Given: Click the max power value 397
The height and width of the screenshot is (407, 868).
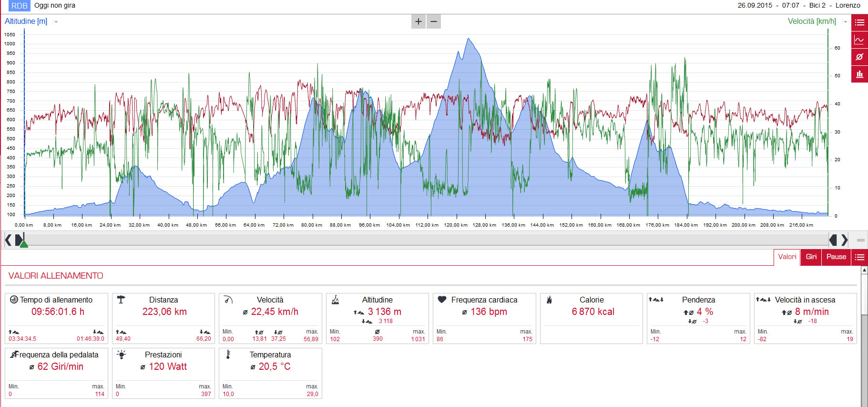Looking at the screenshot, I should 206,394.
